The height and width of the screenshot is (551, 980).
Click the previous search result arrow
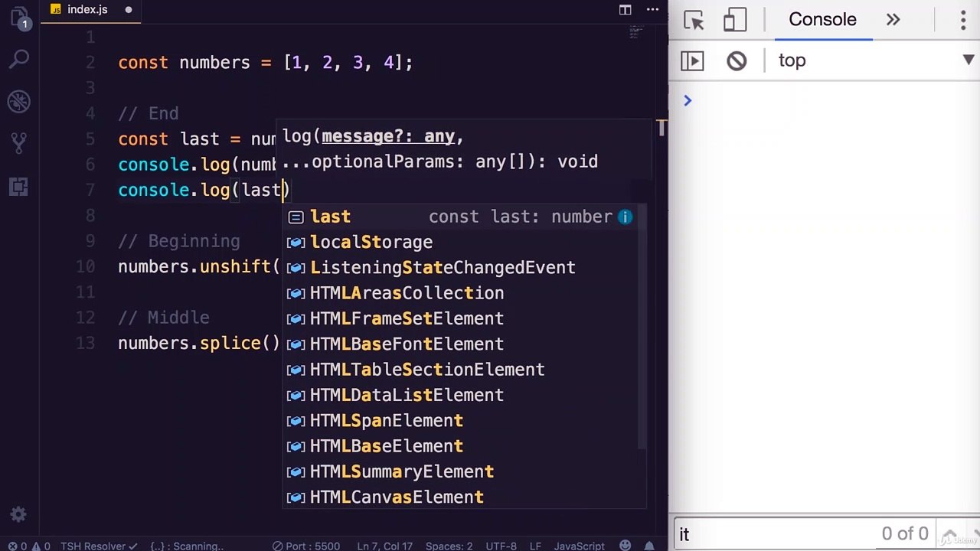tap(949, 534)
